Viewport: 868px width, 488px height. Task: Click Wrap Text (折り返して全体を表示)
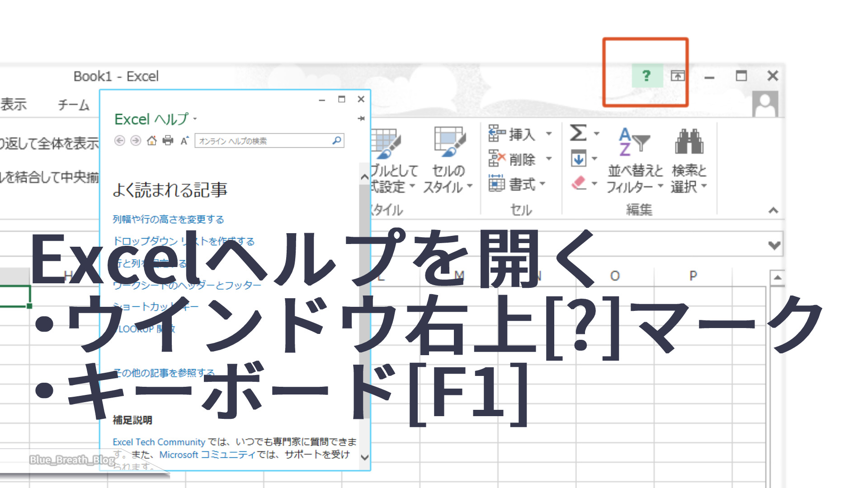tap(49, 143)
